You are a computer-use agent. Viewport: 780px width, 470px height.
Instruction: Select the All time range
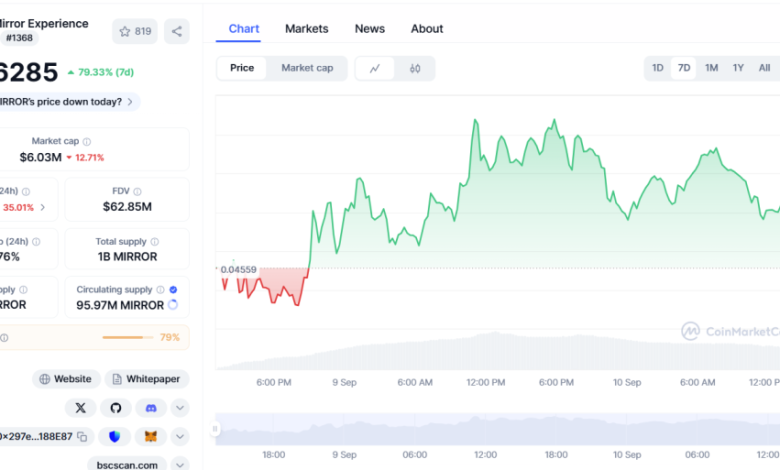click(765, 68)
